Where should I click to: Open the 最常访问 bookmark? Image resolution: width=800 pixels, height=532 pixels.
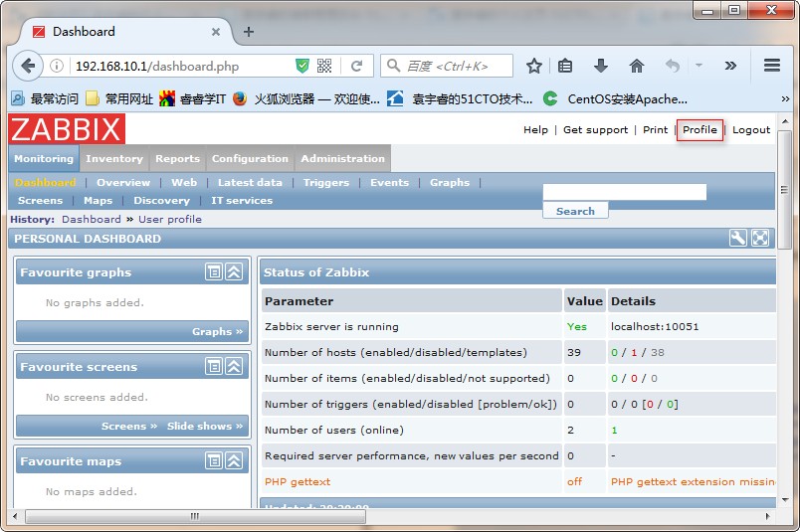[x=45, y=99]
